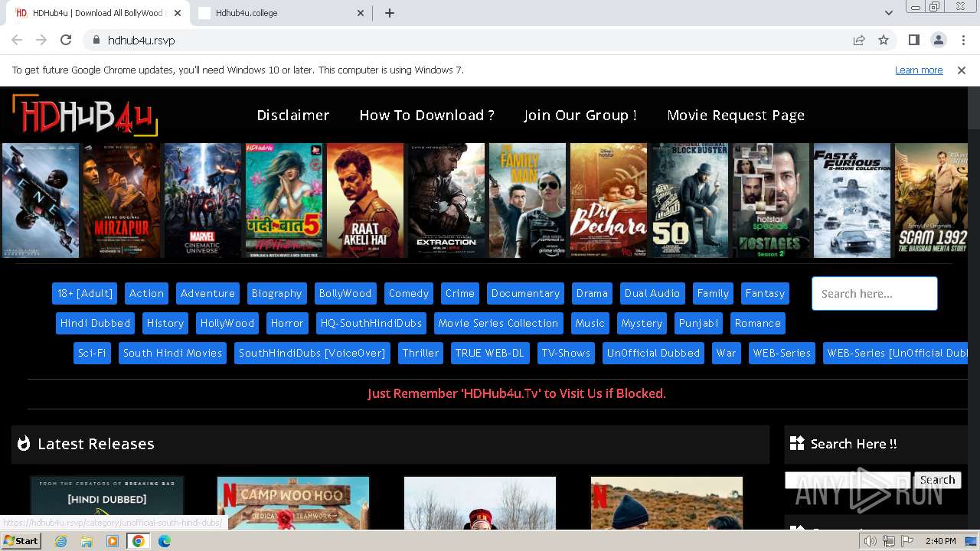Close the Hdhub4u.college tab
This screenshot has height=551, width=980.
pos(361,13)
